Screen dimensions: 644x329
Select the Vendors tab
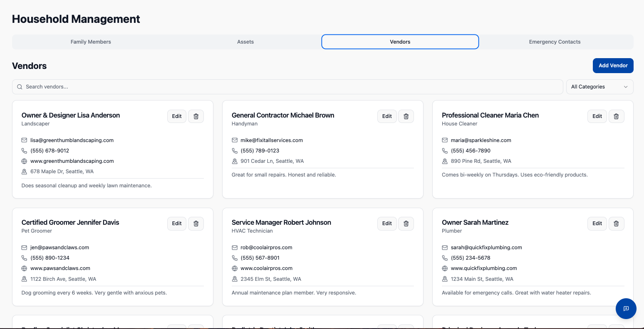tap(400, 42)
